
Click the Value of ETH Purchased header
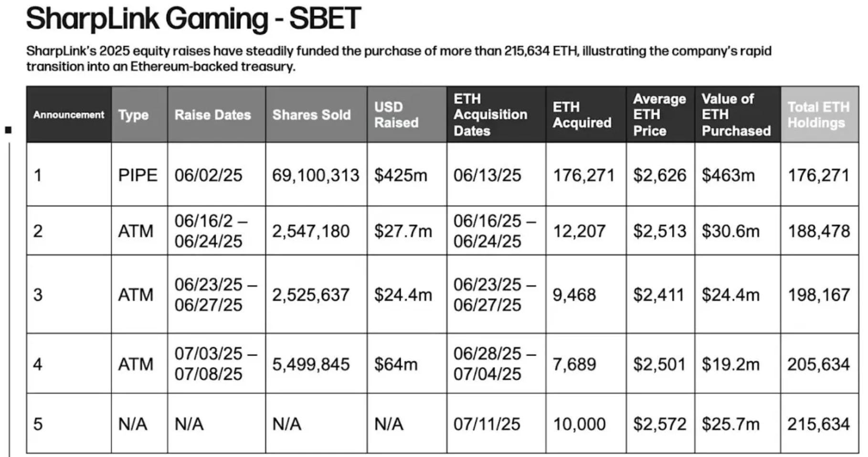pyautogui.click(x=736, y=115)
